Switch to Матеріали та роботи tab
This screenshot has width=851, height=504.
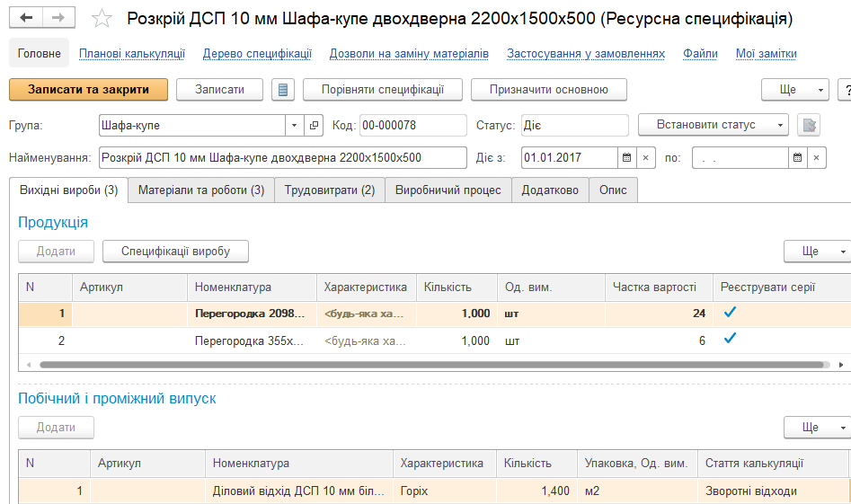[x=200, y=190]
